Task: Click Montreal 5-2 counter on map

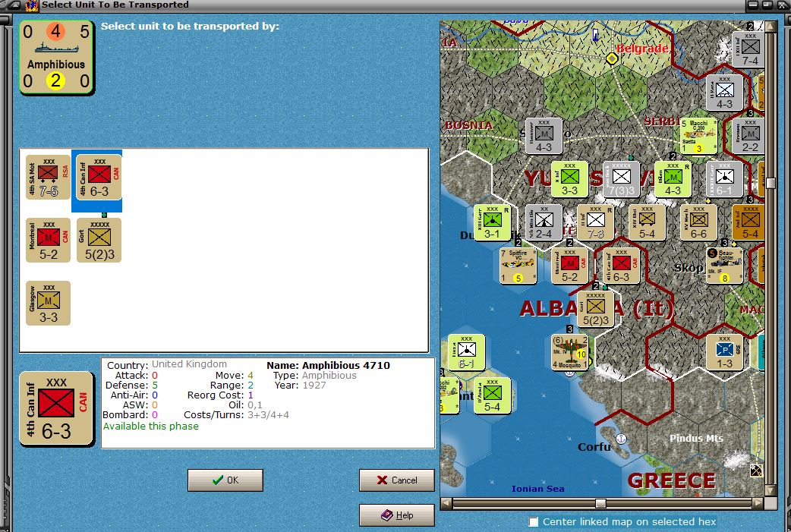Action: pyautogui.click(x=569, y=266)
